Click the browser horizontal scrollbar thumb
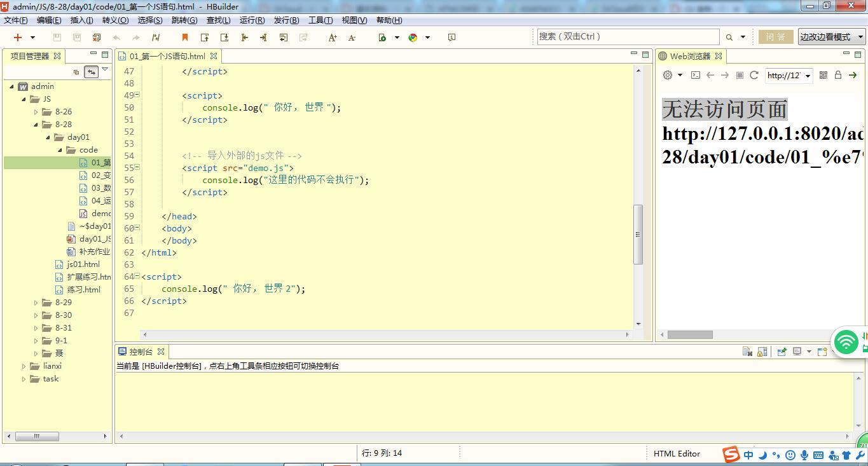The image size is (868, 466). point(690,334)
